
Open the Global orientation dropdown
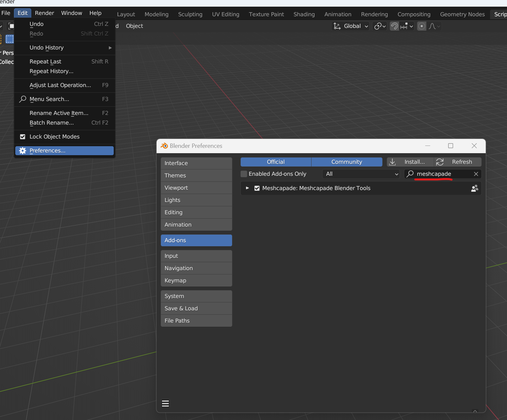point(351,26)
